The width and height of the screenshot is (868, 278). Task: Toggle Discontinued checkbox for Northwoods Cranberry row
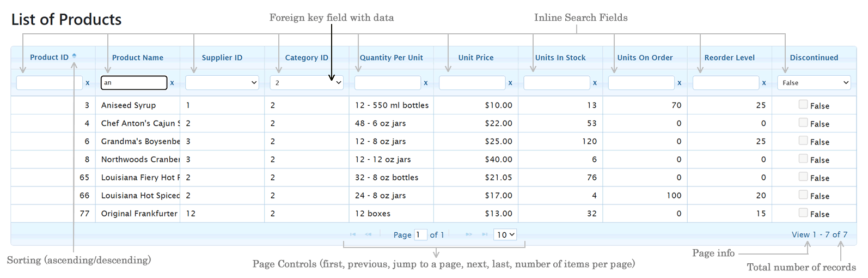[803, 159]
